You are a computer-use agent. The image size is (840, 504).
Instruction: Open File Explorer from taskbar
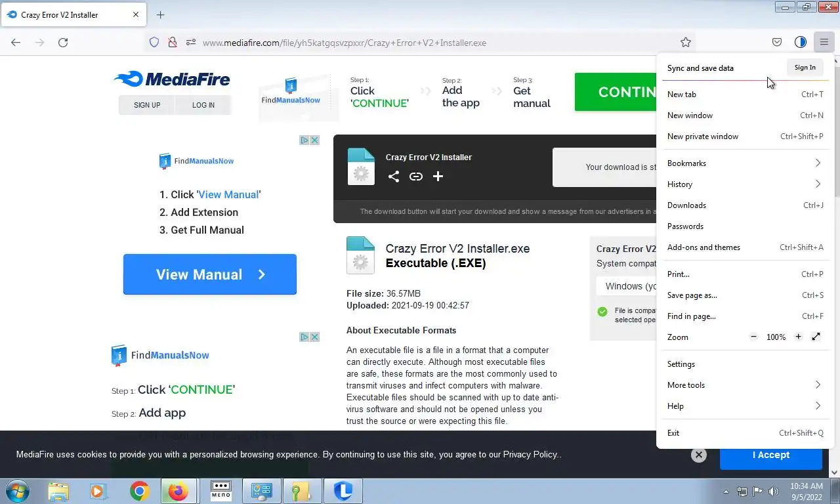(58, 491)
